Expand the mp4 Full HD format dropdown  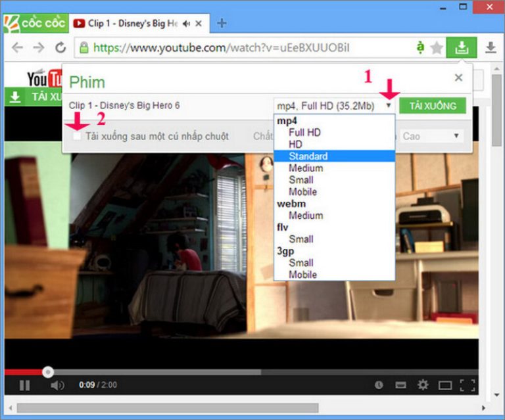coord(334,106)
